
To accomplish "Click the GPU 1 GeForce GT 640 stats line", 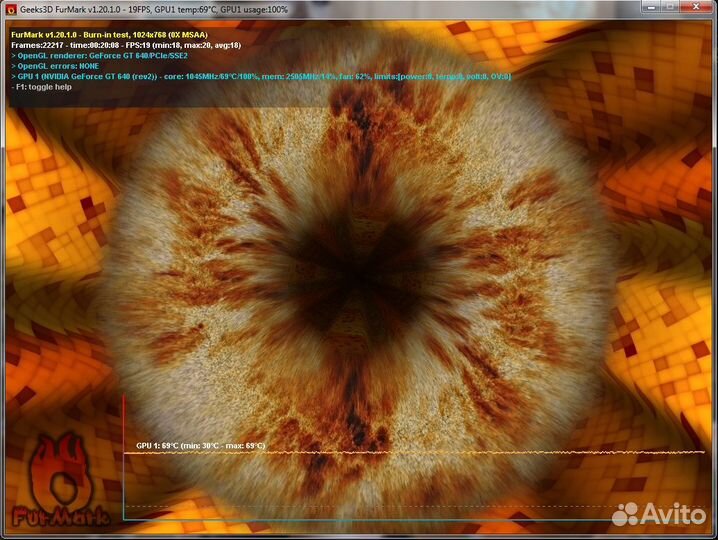I will (260, 76).
